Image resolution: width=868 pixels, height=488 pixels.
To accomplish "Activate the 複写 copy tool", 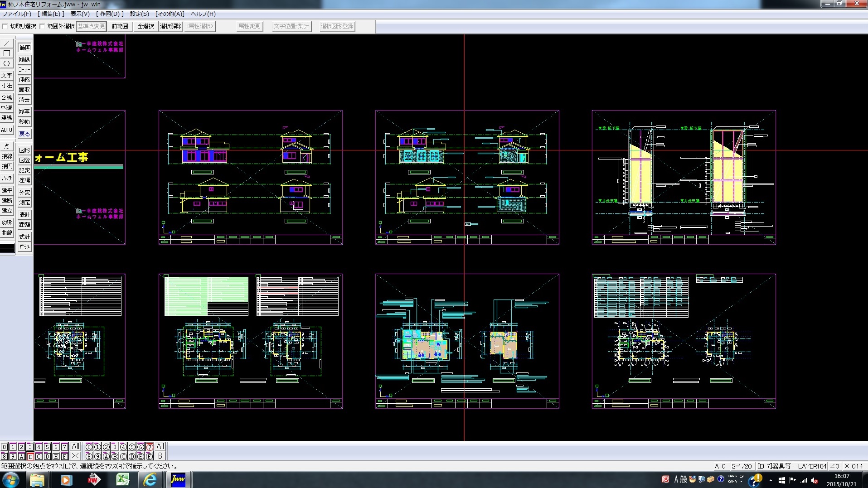I will [x=24, y=111].
